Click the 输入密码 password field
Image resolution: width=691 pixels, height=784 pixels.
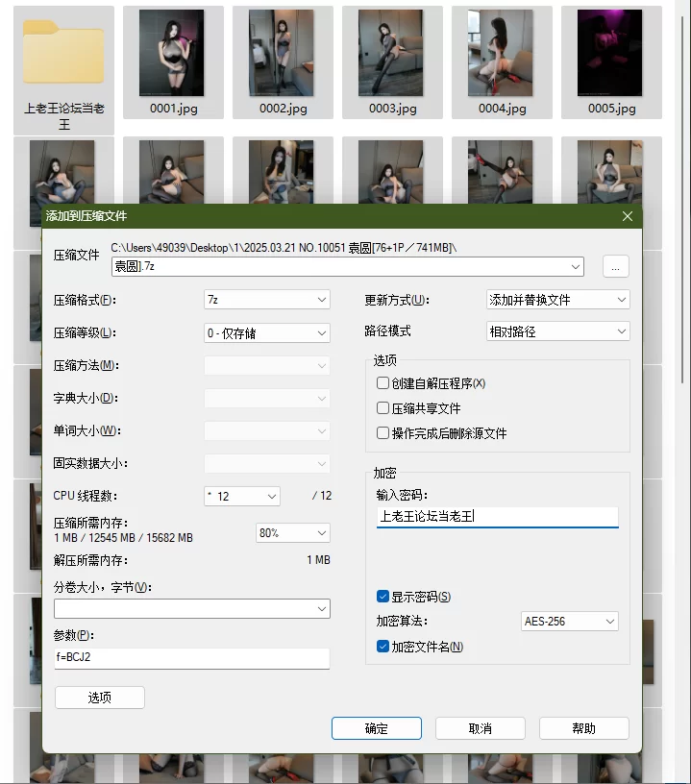498,517
